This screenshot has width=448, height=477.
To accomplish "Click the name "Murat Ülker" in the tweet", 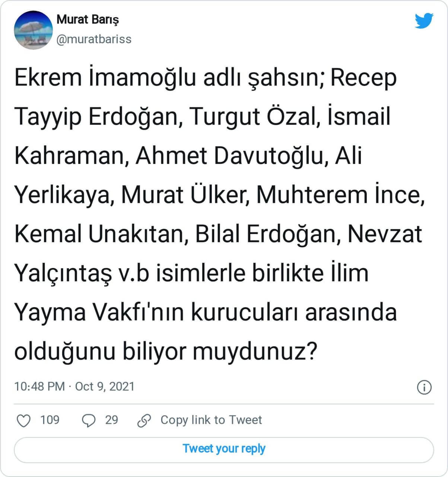I will [x=184, y=195].
